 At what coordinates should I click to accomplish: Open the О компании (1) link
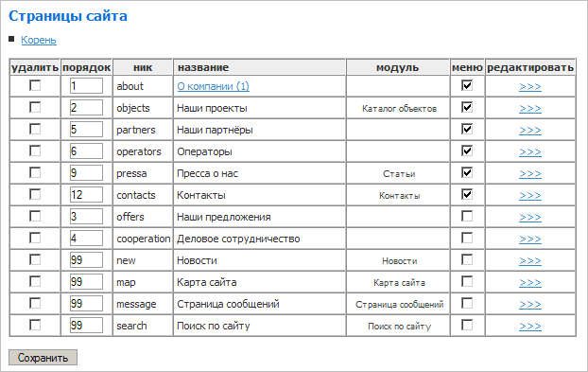click(213, 86)
